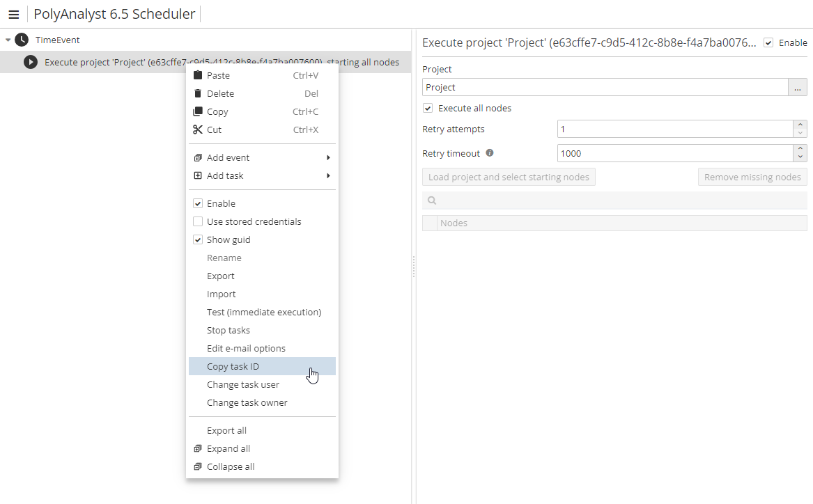The width and height of the screenshot is (813, 504).
Task: Click the clock icon beside TimeEvent
Action: (x=21, y=40)
